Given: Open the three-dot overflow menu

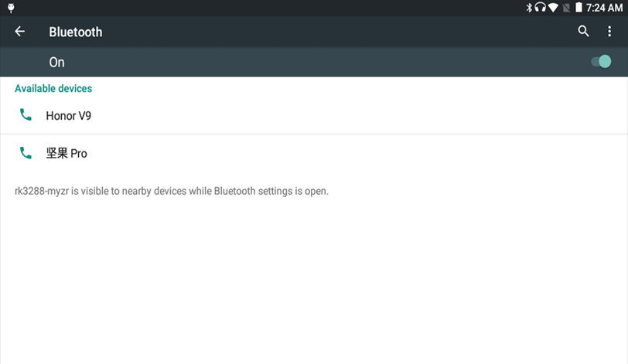Looking at the screenshot, I should tap(609, 31).
